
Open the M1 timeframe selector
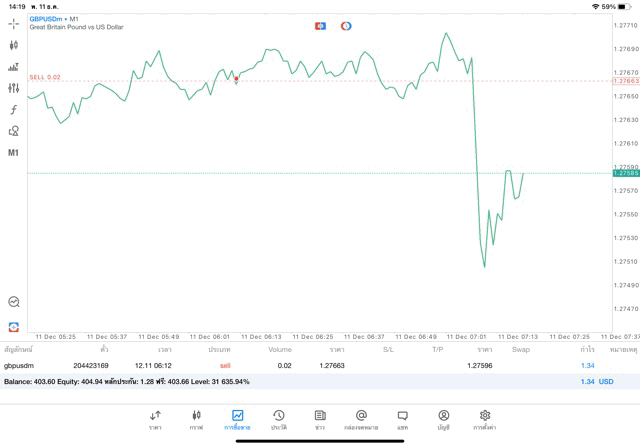point(14,153)
